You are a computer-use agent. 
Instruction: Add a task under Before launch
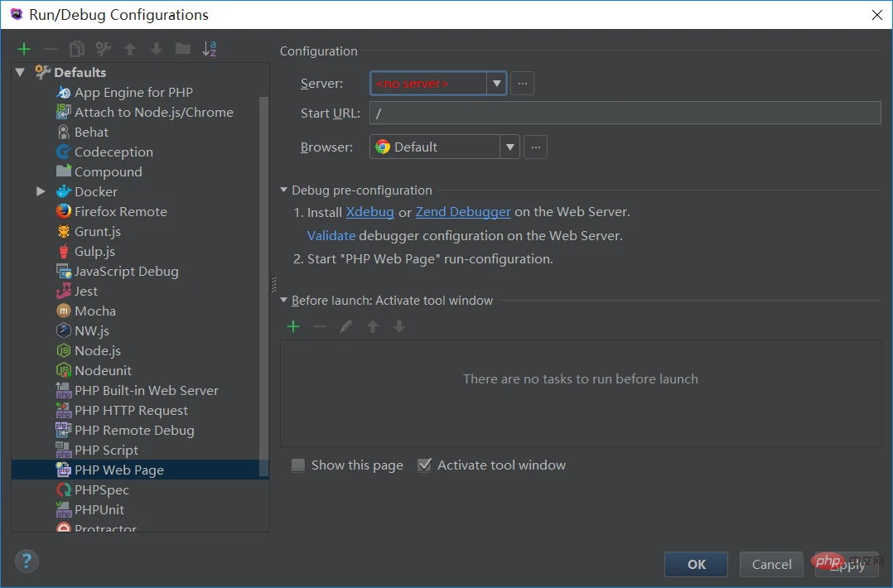click(x=293, y=326)
